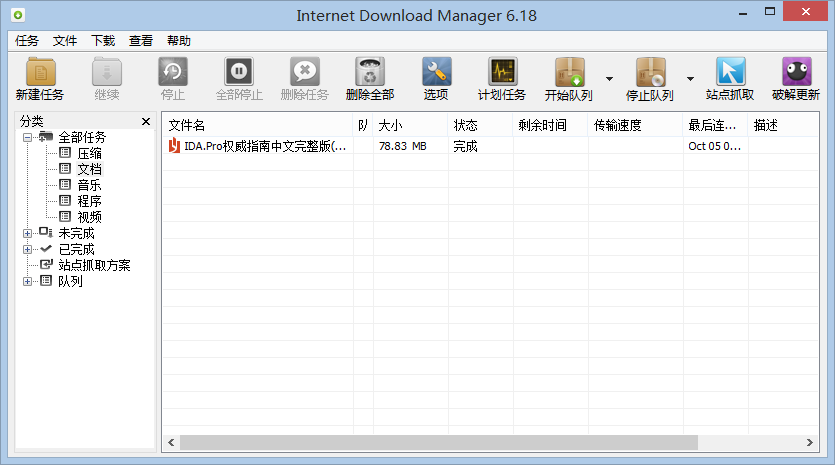This screenshot has height=465, width=835.
Task: Click the horizontal scrollbar thumb
Action: (439, 442)
